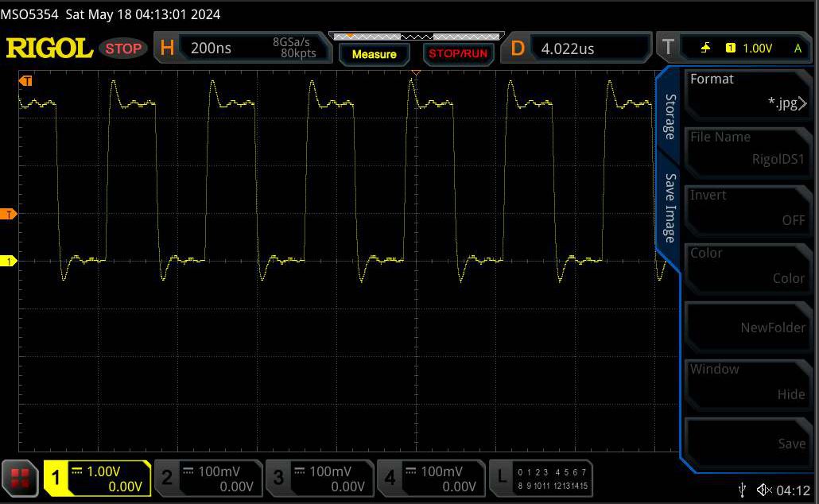
Task: Click the waveform position slider at top center
Action: [416, 37]
